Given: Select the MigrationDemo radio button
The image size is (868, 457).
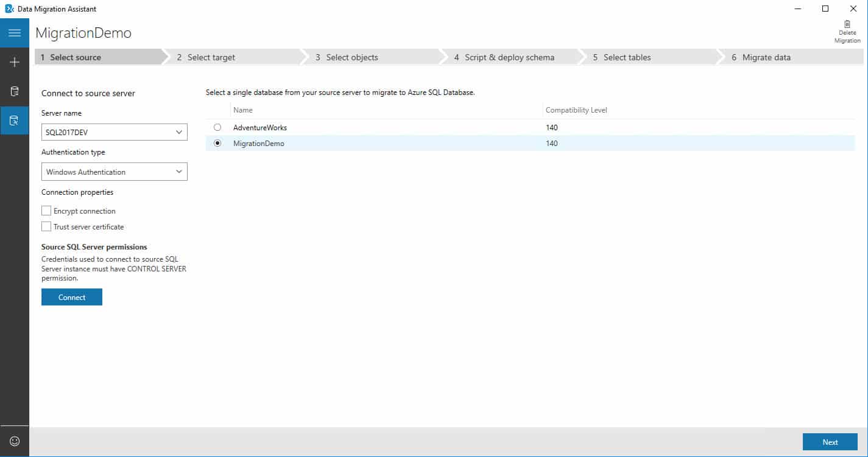Looking at the screenshot, I should click(x=217, y=143).
